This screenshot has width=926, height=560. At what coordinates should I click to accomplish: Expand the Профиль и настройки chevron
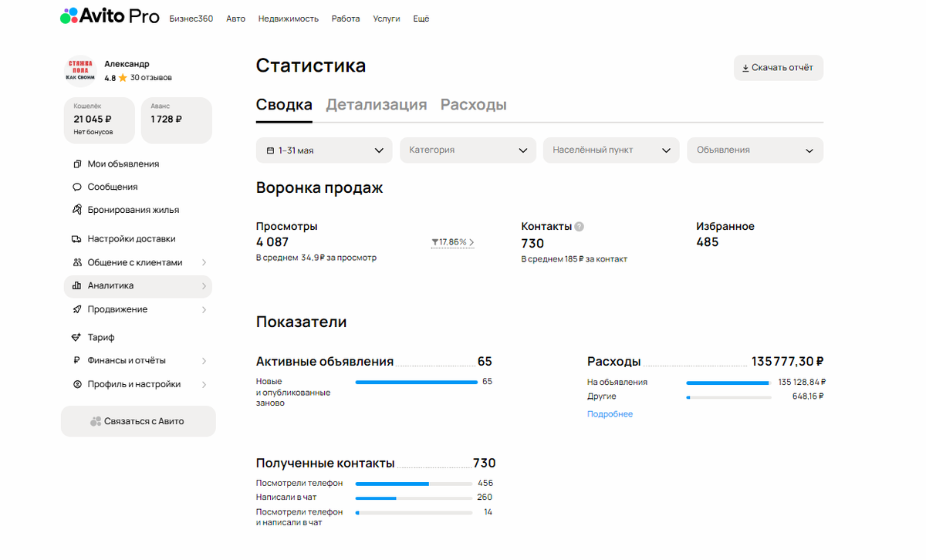pos(204,385)
